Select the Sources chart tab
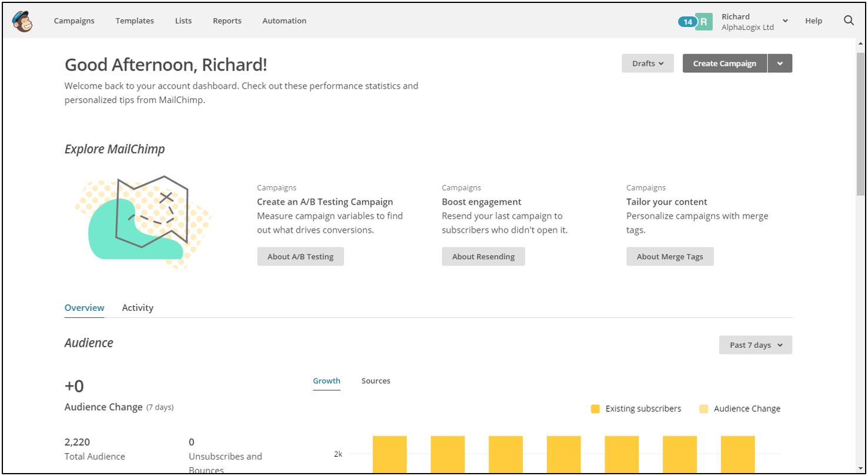This screenshot has width=868, height=476. pyautogui.click(x=376, y=381)
